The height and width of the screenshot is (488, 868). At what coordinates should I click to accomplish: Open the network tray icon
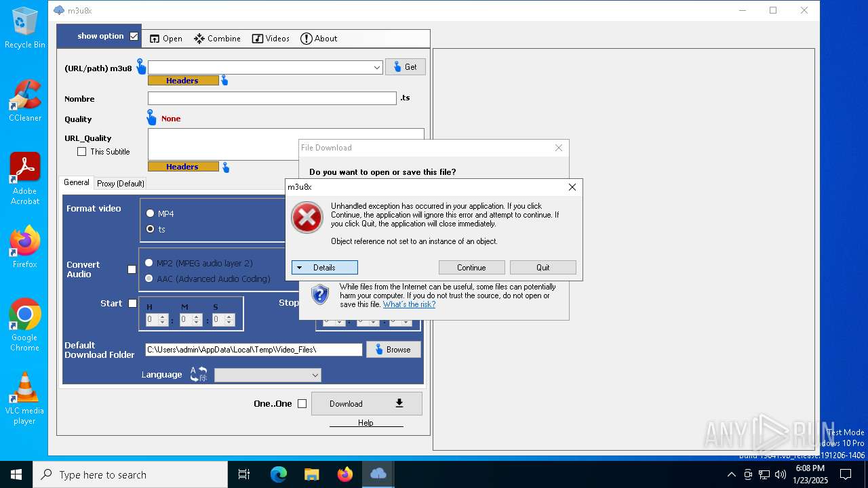tap(764, 474)
